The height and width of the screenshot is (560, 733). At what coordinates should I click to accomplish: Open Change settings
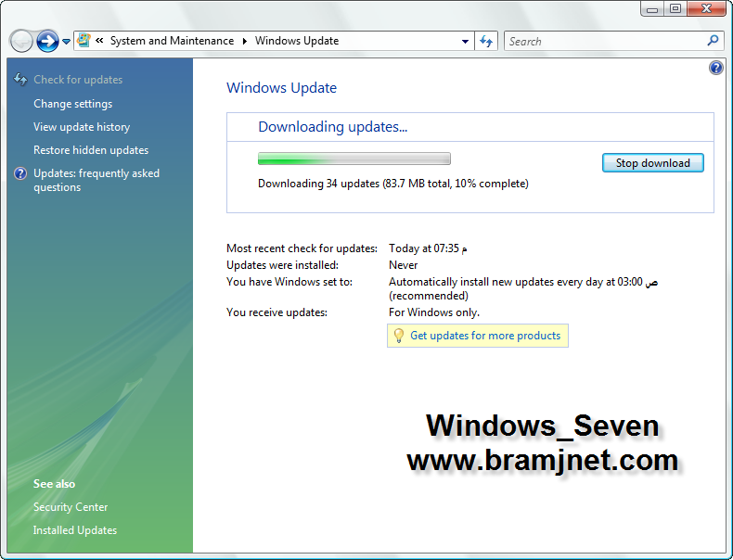[73, 104]
